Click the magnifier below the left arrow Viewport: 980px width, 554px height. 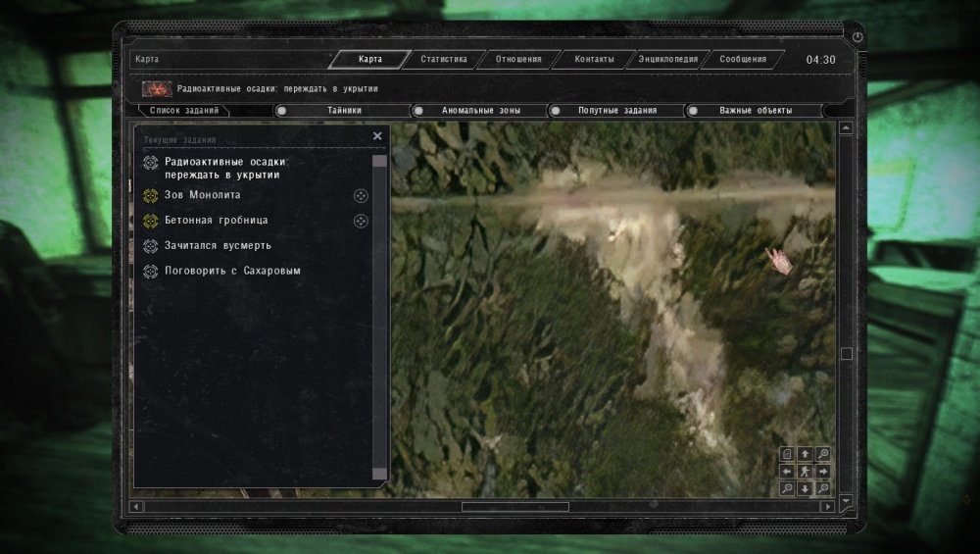[787, 488]
